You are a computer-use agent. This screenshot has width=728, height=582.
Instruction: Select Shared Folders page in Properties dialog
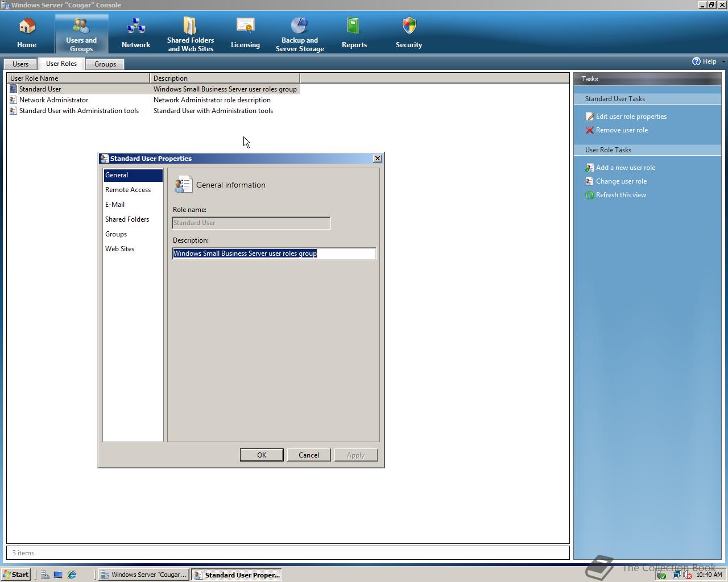[x=133, y=219]
